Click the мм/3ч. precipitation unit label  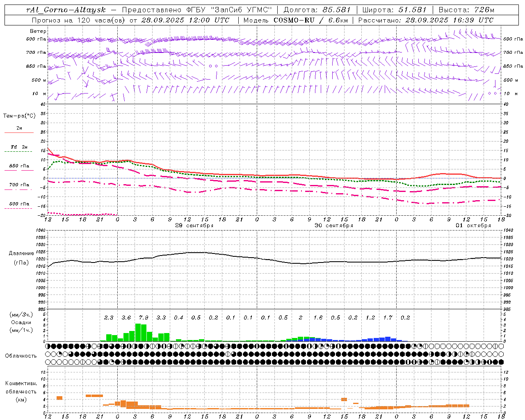(21, 315)
